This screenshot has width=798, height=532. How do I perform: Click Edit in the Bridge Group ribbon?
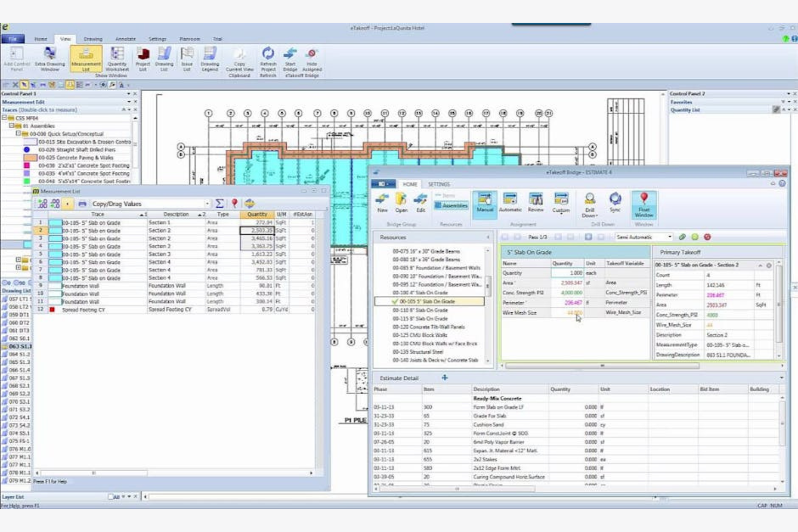coord(421,203)
